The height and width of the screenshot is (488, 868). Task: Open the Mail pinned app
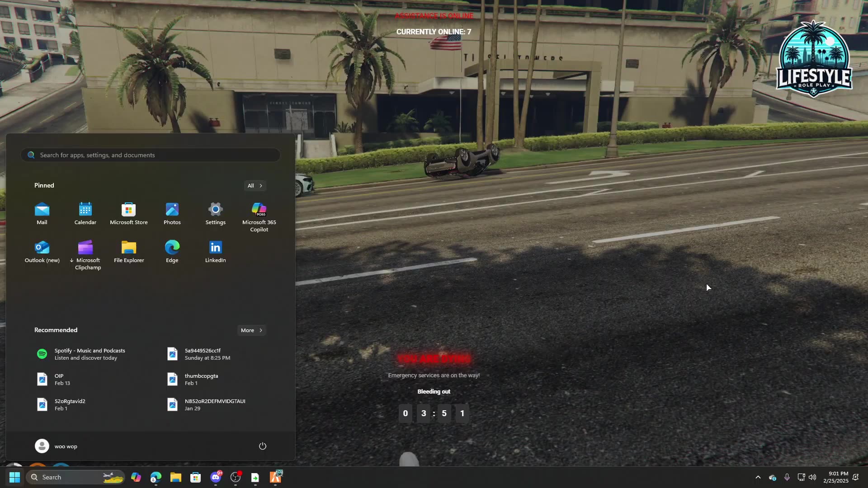click(x=42, y=213)
